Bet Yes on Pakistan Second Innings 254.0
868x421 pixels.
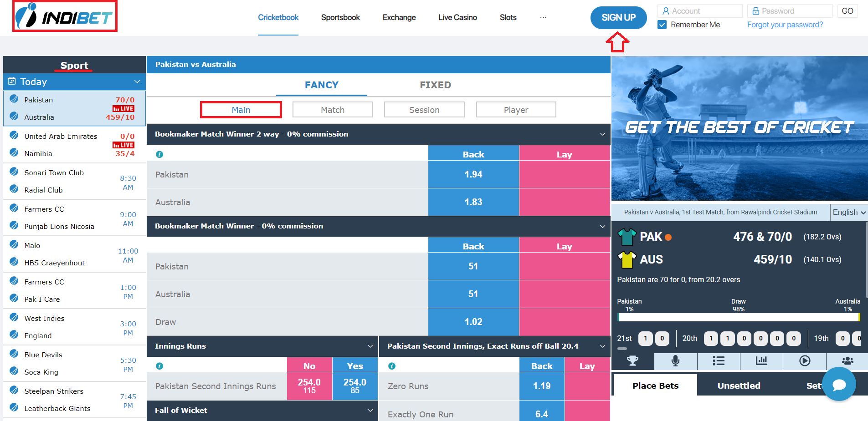(x=355, y=386)
